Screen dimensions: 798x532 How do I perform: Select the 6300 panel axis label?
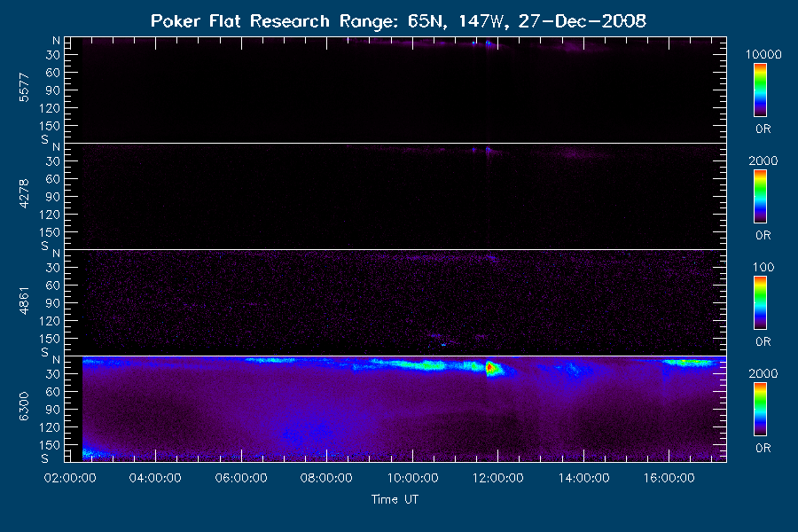pyautogui.click(x=24, y=407)
